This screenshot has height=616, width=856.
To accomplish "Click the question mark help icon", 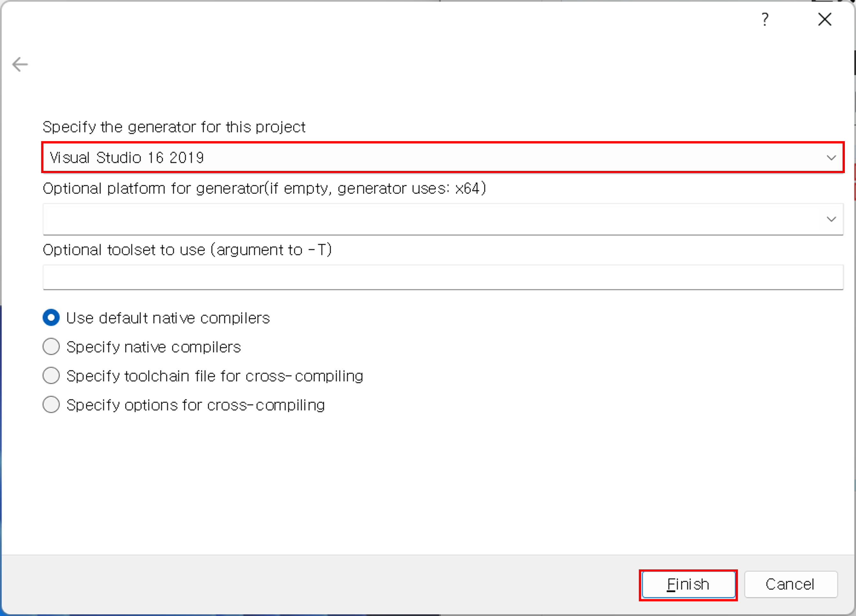I will point(765,19).
